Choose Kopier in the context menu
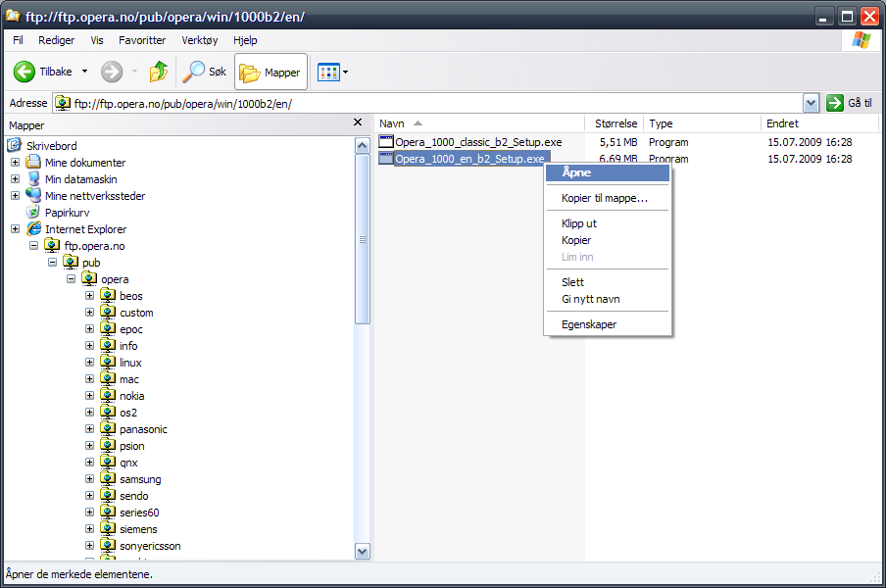886x588 pixels. [x=608, y=240]
